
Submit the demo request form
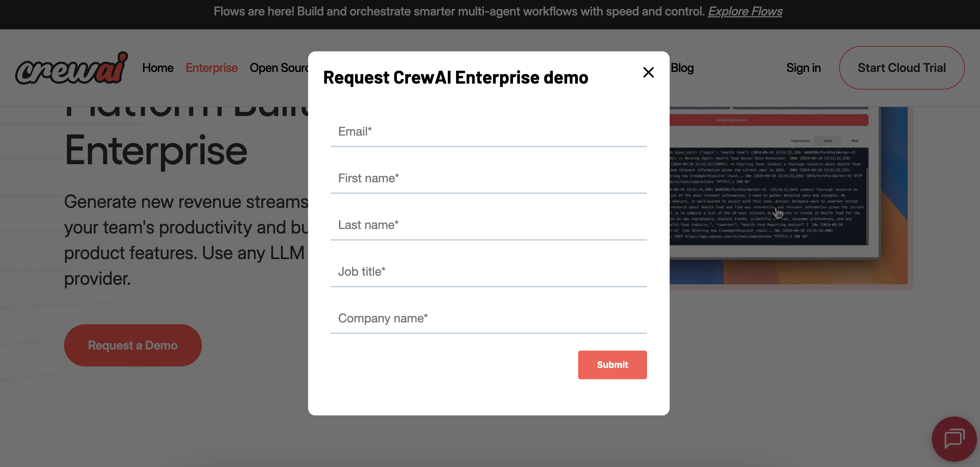click(612, 365)
